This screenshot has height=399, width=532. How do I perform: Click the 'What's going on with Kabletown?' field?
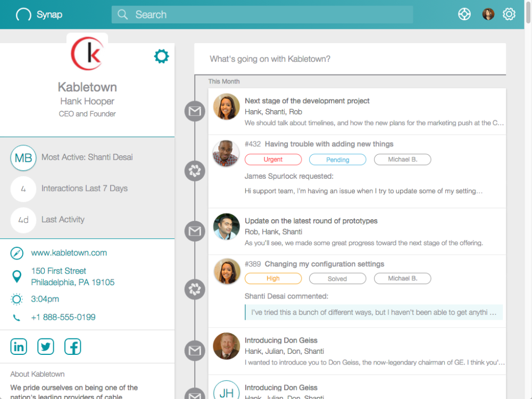point(350,59)
